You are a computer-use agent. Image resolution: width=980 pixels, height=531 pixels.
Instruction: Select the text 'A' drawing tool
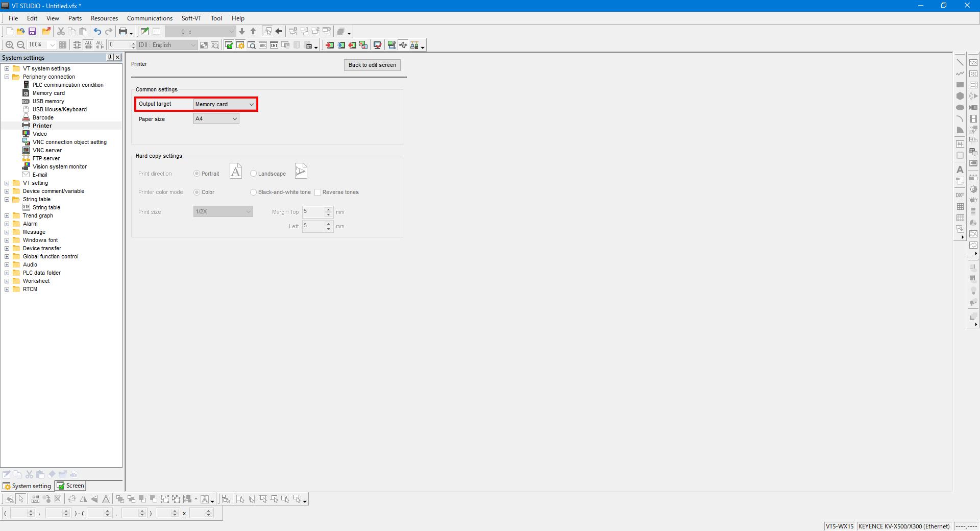tap(960, 170)
